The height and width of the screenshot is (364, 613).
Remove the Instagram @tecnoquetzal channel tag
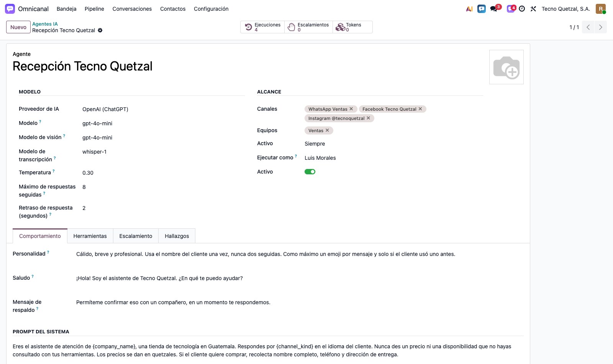point(368,118)
